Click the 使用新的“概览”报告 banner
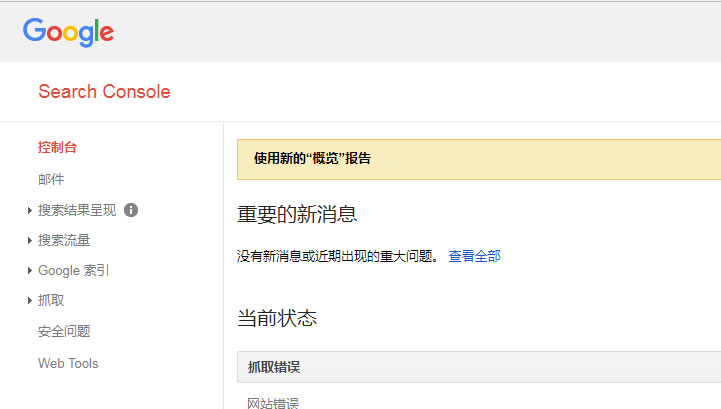Screen dimensions: 721x409 click(312, 158)
